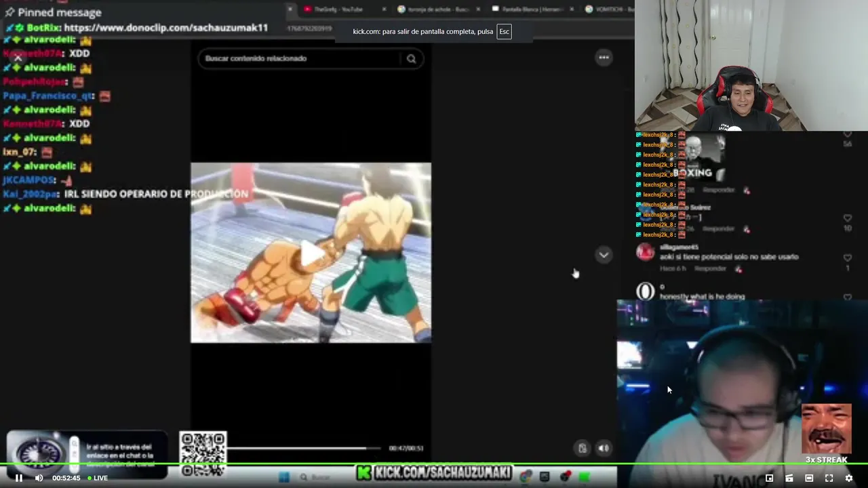This screenshot has width=868, height=488.
Task: Click the stream time 00:52:45
Action: pos(66,478)
